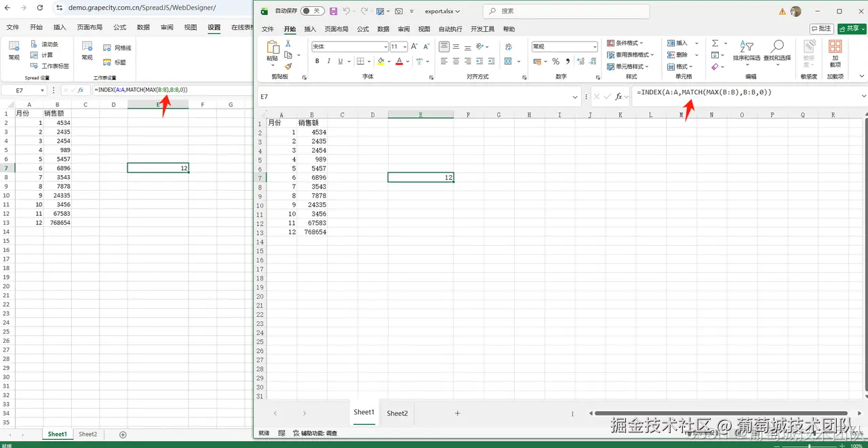Screen dimensions: 868x448
Task: Click the browser address bar URL
Action: [142, 7]
